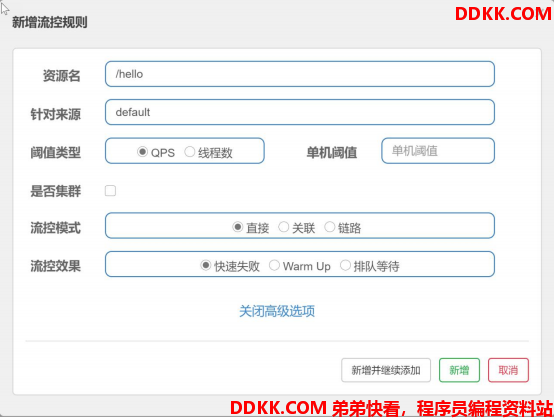Focus the 单机阈值 threshold input box
The height and width of the screenshot is (418, 555).
coord(438,151)
